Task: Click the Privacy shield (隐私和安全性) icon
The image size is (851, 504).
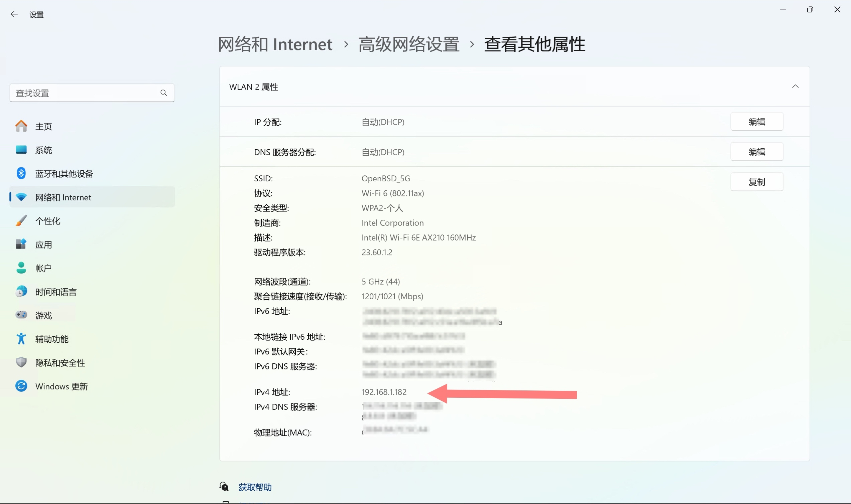Action: click(21, 362)
